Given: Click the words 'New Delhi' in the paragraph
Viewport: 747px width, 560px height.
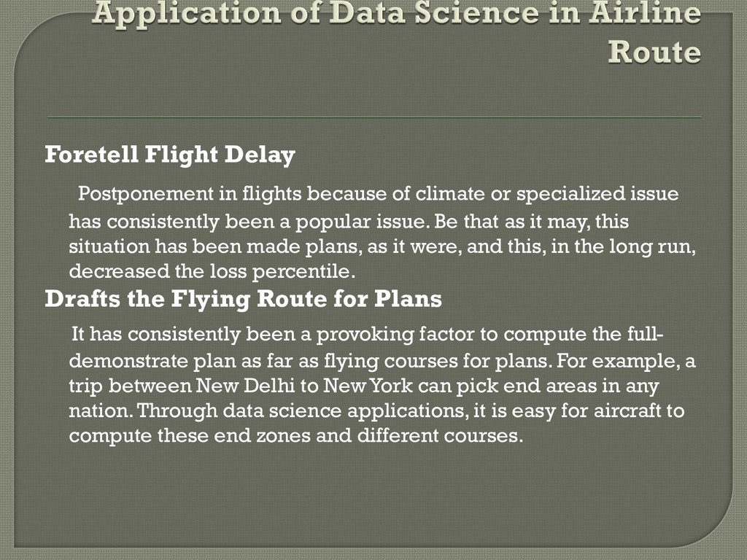Looking at the screenshot, I should click(245, 385).
